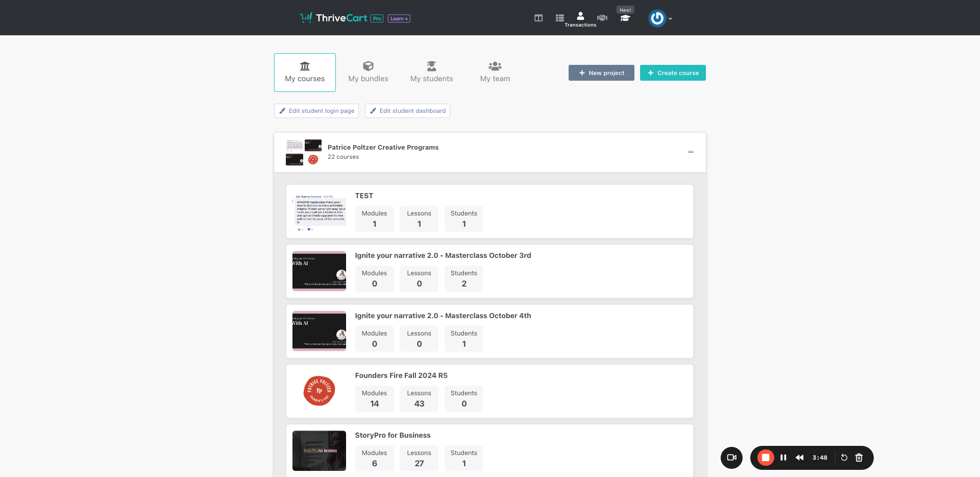Open Edit student login page
Viewport: 980px width, 477px height.
click(x=316, y=111)
